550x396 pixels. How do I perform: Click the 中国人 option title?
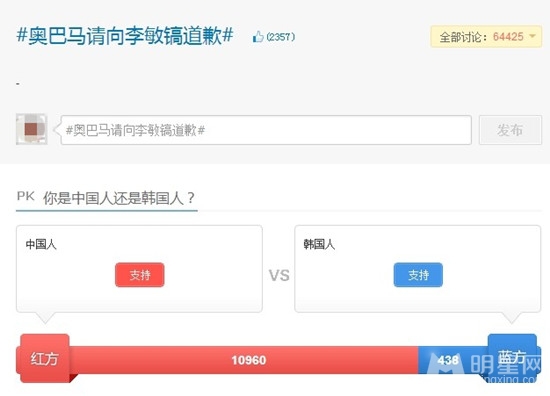pos(41,244)
